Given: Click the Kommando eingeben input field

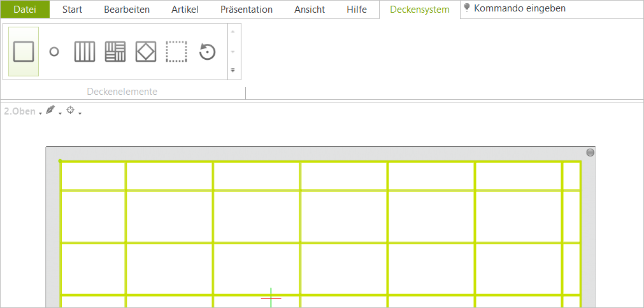Looking at the screenshot, I should point(520,8).
